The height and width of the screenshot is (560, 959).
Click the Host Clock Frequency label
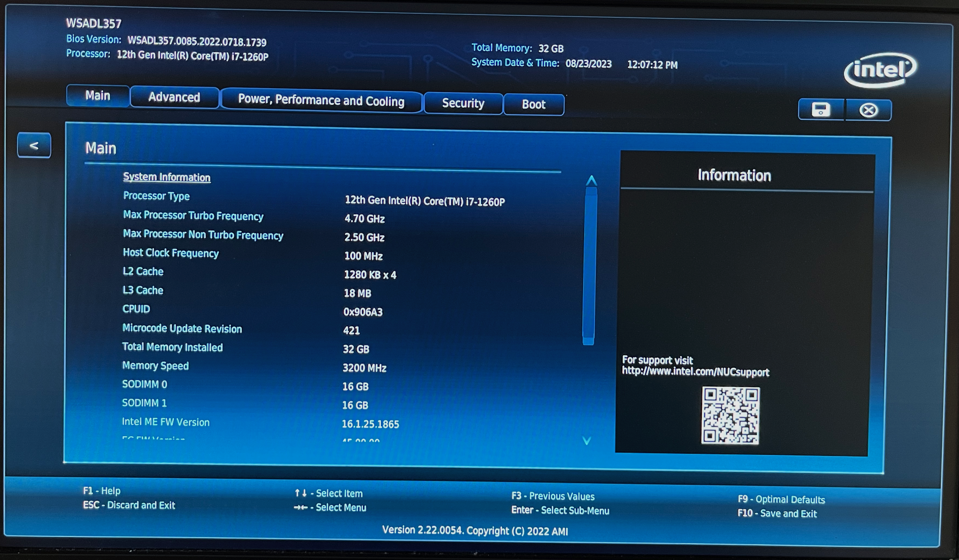[x=171, y=253]
